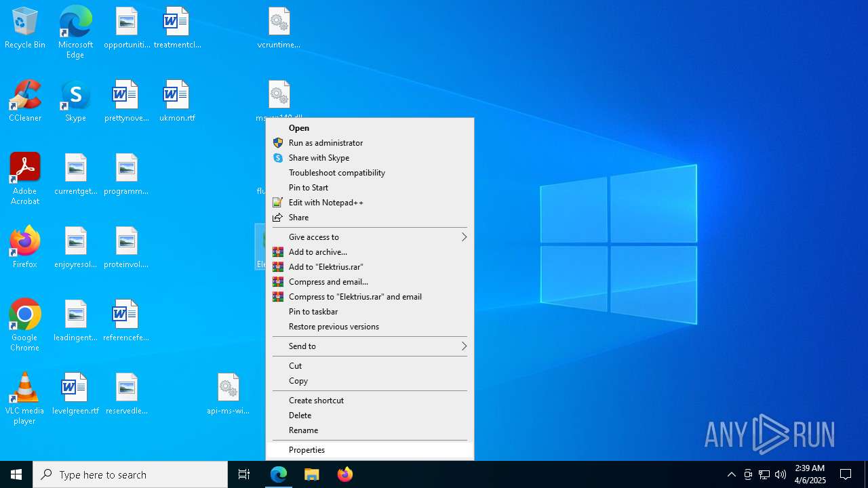
Task: Click the Type here to search box
Action: pyautogui.click(x=130, y=474)
